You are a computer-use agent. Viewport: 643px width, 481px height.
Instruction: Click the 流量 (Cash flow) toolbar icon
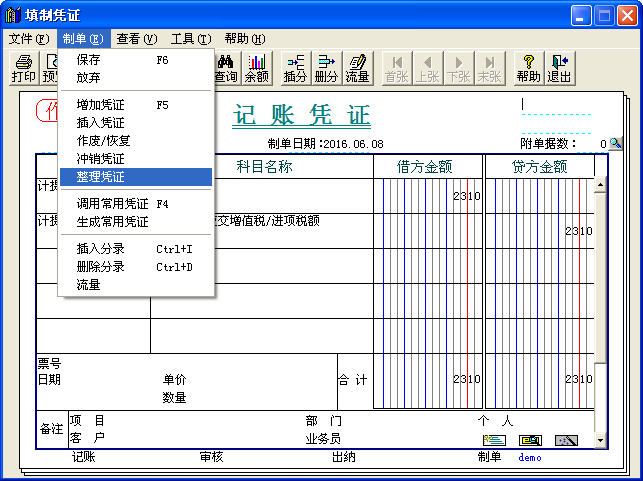tap(357, 68)
